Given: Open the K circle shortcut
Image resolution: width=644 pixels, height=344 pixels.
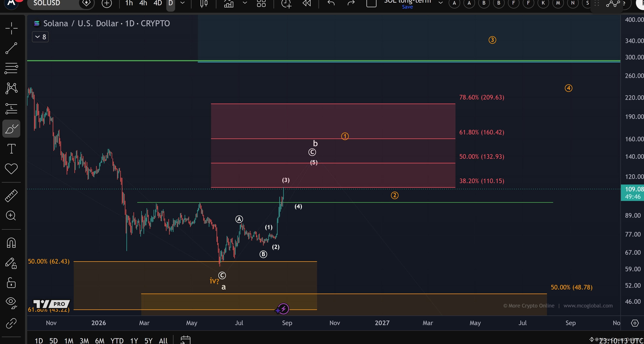Looking at the screenshot, I should tap(543, 3).
